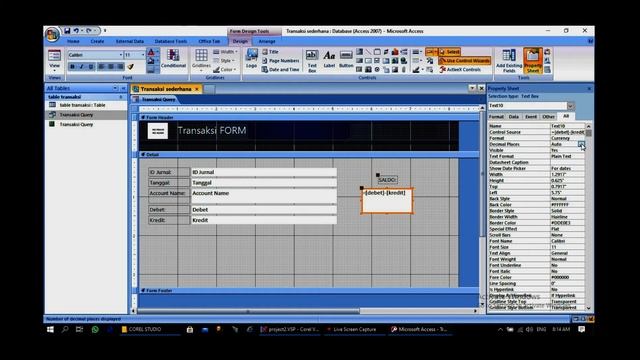Apply bold formatting
The width and height of the screenshot is (640, 360).
72,67
